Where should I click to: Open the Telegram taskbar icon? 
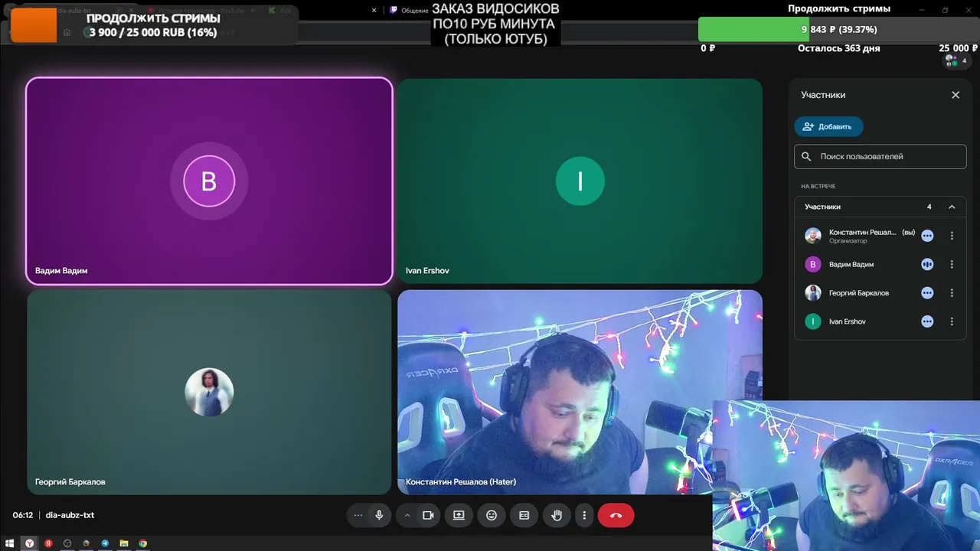(x=105, y=543)
